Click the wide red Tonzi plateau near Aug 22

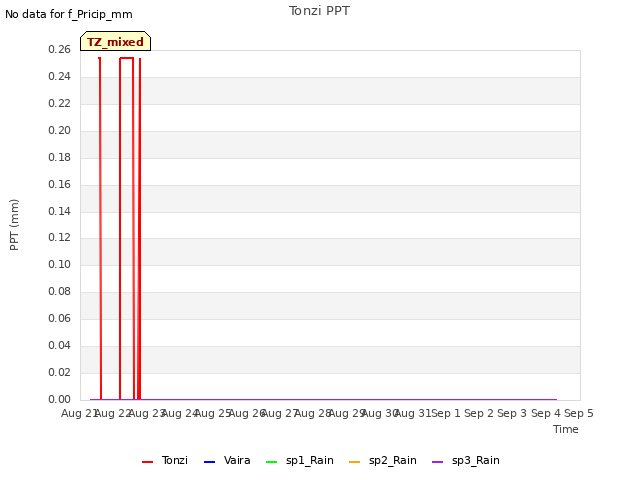pos(127,58)
